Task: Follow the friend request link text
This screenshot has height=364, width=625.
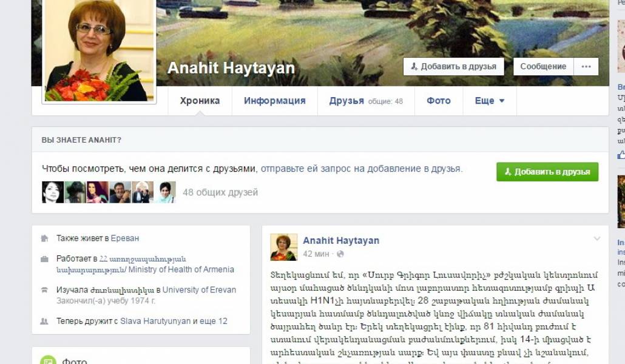Action: click(x=360, y=169)
